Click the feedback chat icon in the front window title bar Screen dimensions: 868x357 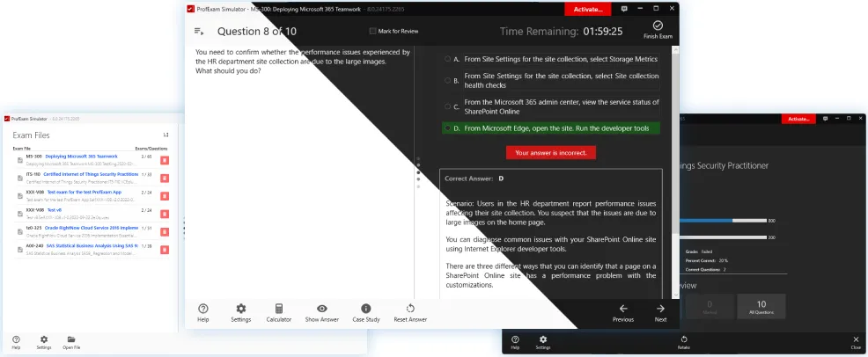[624, 9]
